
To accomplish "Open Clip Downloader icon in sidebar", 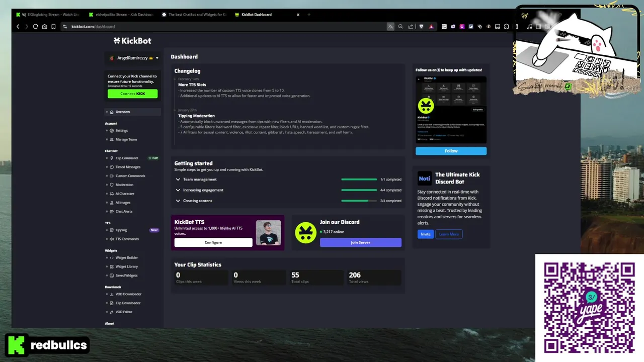I will tap(112, 303).
